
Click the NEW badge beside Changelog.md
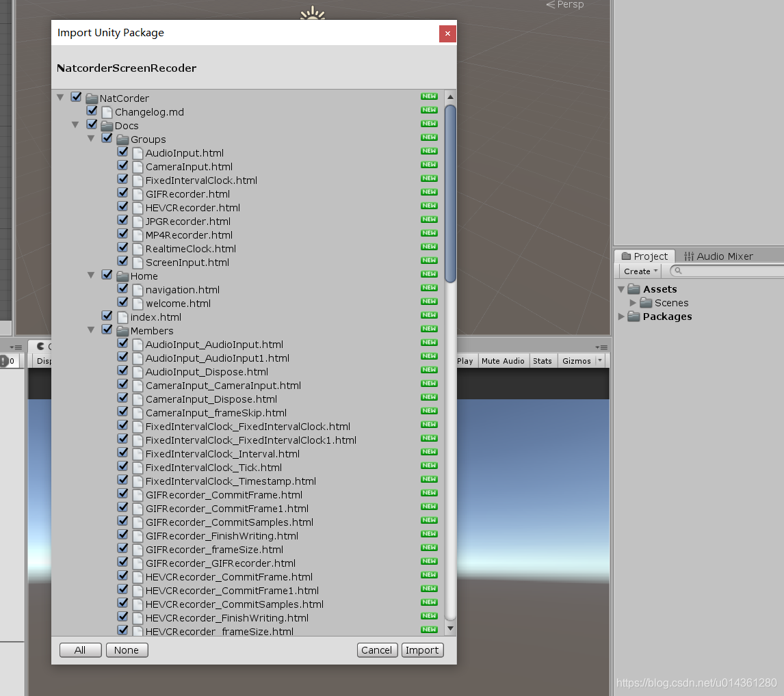pos(429,110)
